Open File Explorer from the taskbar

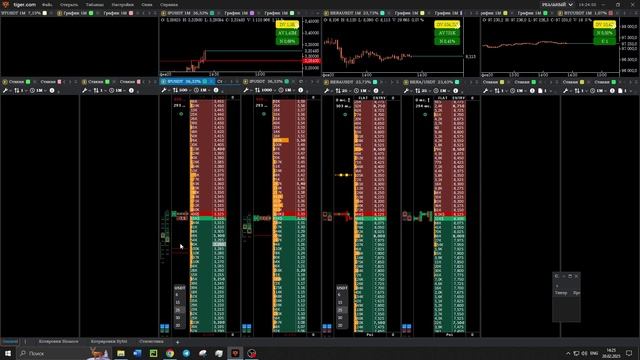click(121, 353)
